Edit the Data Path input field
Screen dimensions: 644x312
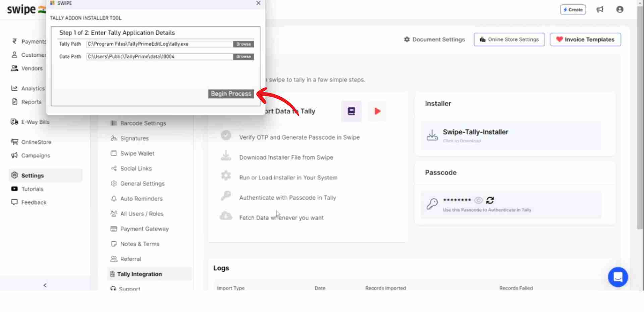(x=159, y=56)
